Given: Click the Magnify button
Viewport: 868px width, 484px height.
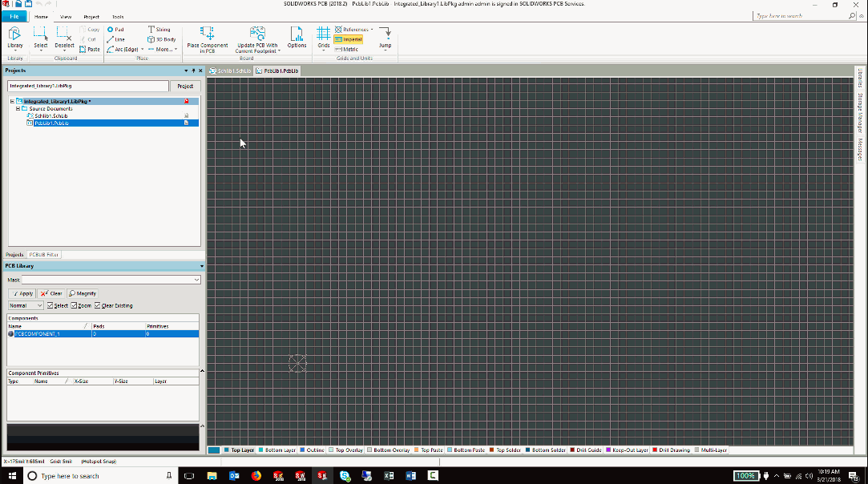Looking at the screenshot, I should pos(82,293).
